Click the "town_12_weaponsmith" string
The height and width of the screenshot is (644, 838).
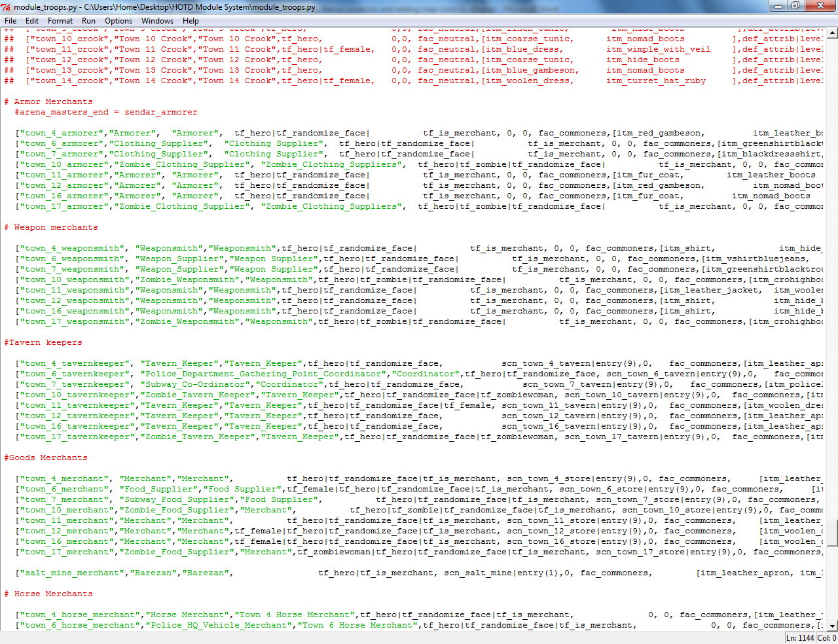coord(75,300)
